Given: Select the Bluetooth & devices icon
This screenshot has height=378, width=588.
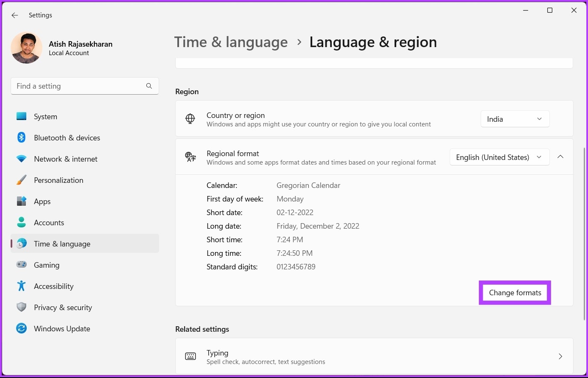Looking at the screenshot, I should tap(21, 137).
